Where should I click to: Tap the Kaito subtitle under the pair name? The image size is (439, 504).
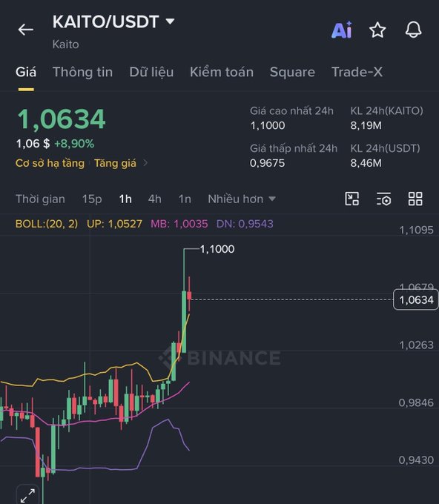65,44
